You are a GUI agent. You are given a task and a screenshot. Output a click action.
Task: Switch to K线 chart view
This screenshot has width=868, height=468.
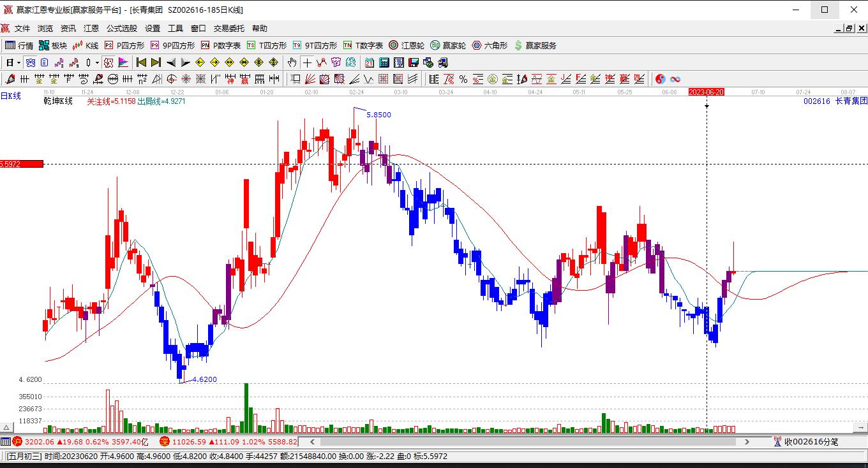point(86,45)
